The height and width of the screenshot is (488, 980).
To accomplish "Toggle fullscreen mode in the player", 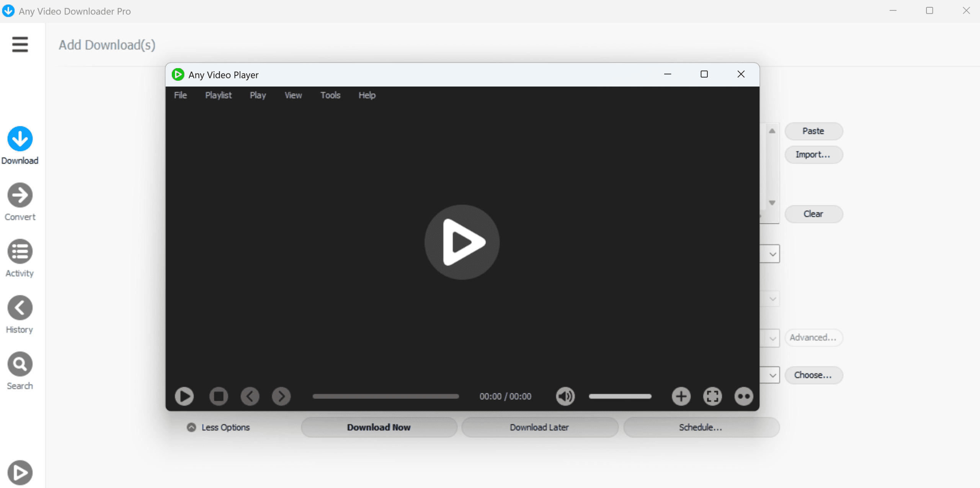I will coord(712,396).
